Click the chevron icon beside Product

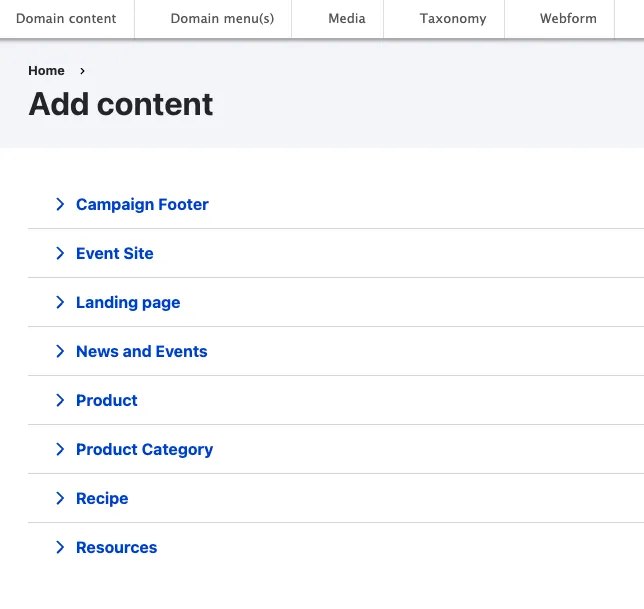point(60,401)
